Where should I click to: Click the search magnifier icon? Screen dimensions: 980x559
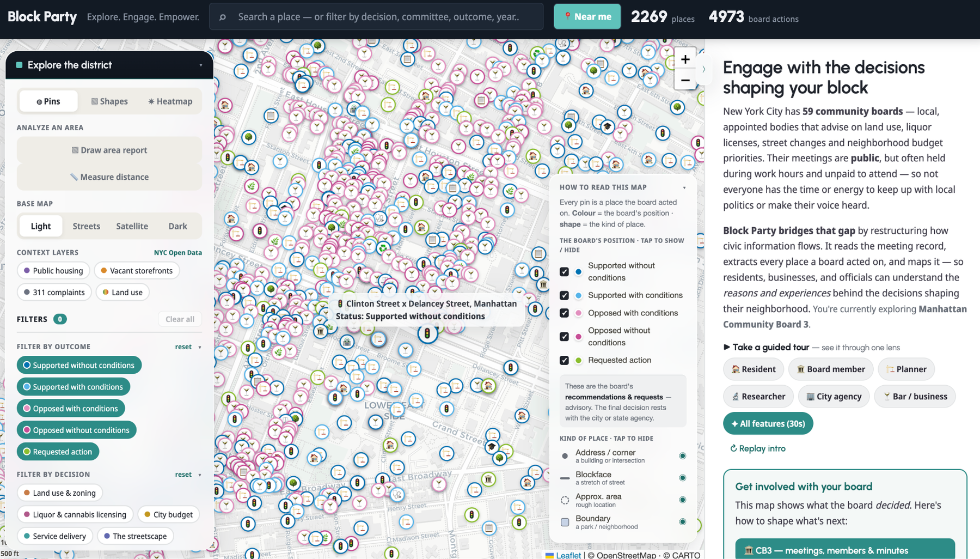[x=223, y=17]
